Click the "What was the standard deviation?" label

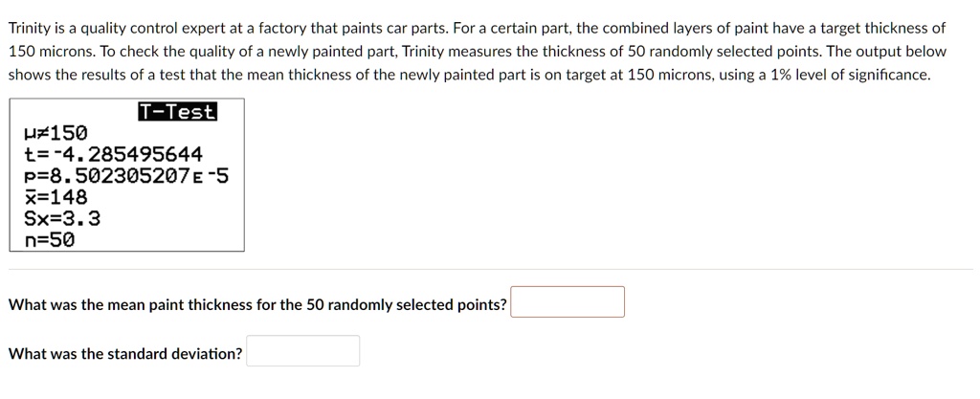coord(125,354)
